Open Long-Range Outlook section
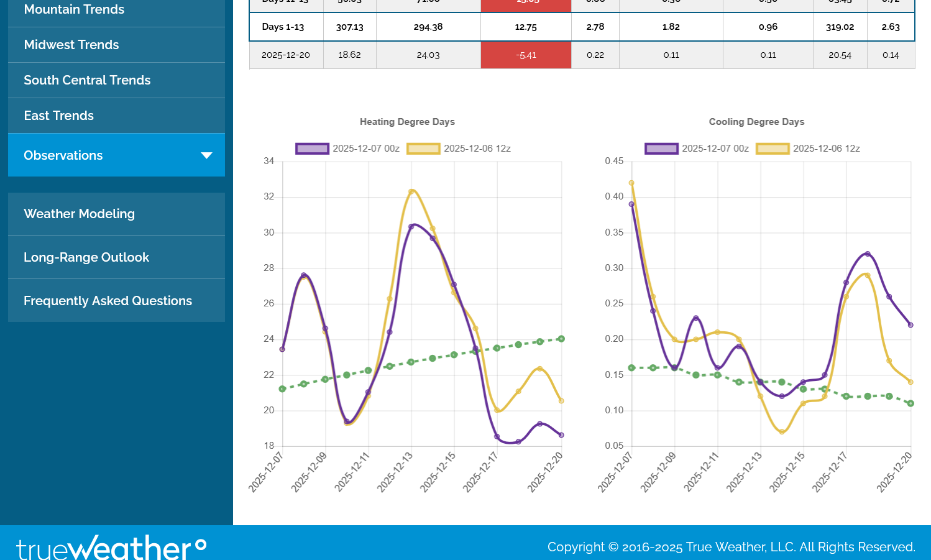 click(86, 257)
